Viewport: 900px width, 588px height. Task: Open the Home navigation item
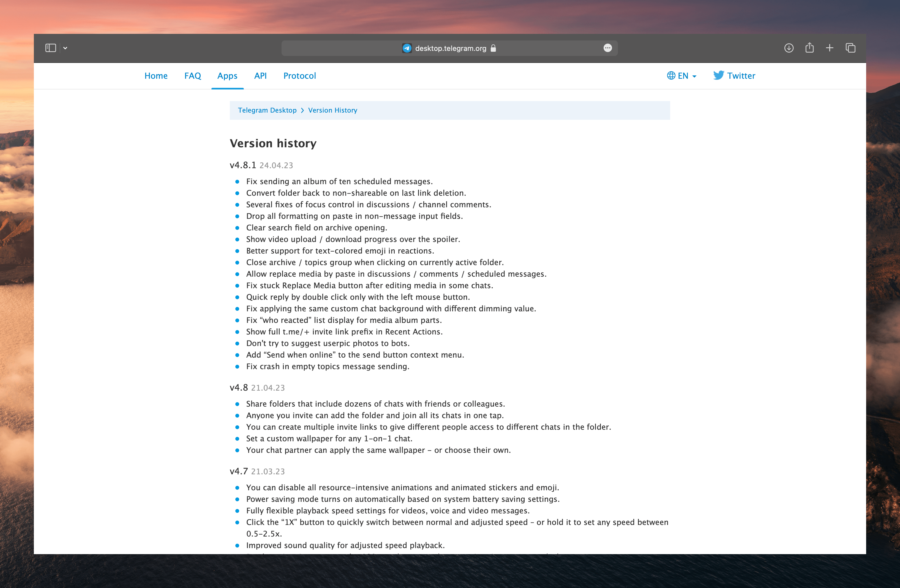[156, 76]
